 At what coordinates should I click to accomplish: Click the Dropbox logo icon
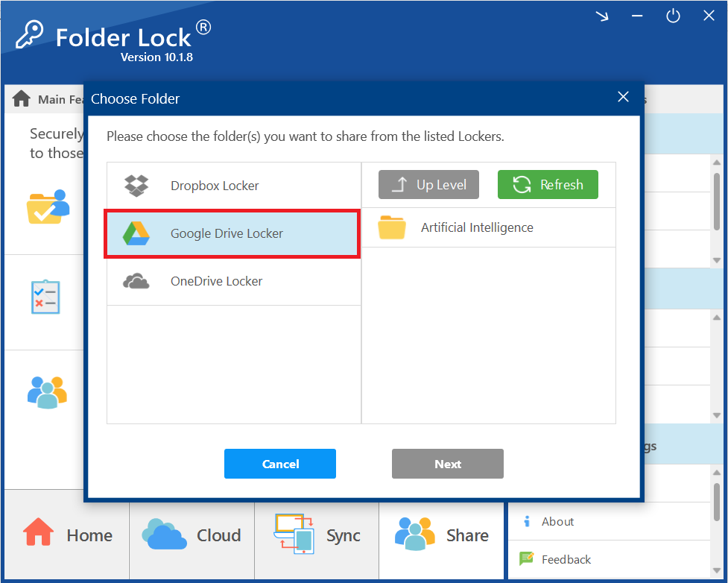[136, 186]
